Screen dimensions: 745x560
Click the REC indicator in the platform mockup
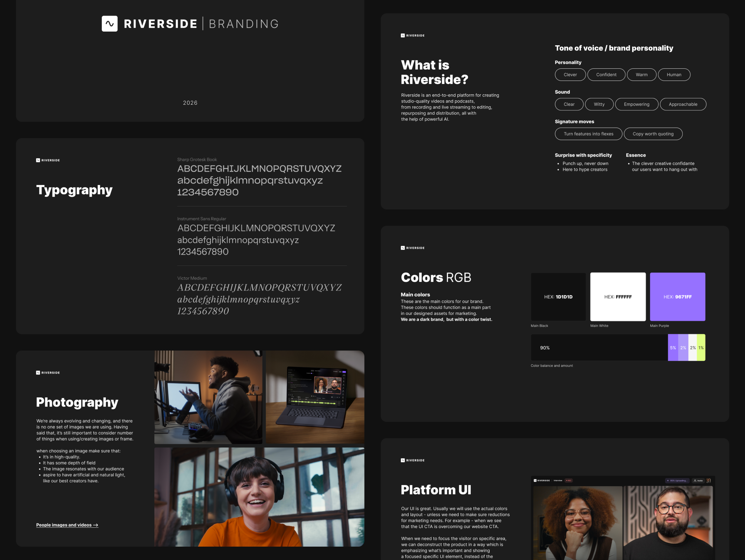point(568,481)
